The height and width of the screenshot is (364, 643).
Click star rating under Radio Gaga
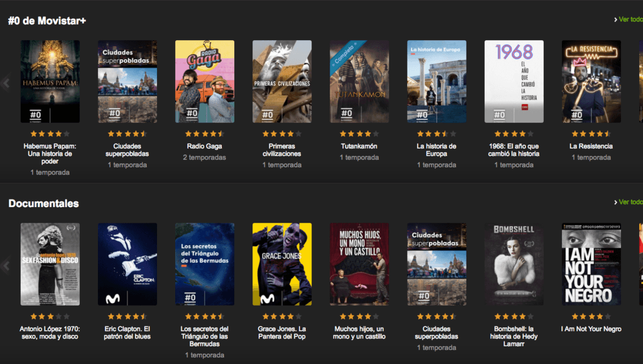pos(205,134)
